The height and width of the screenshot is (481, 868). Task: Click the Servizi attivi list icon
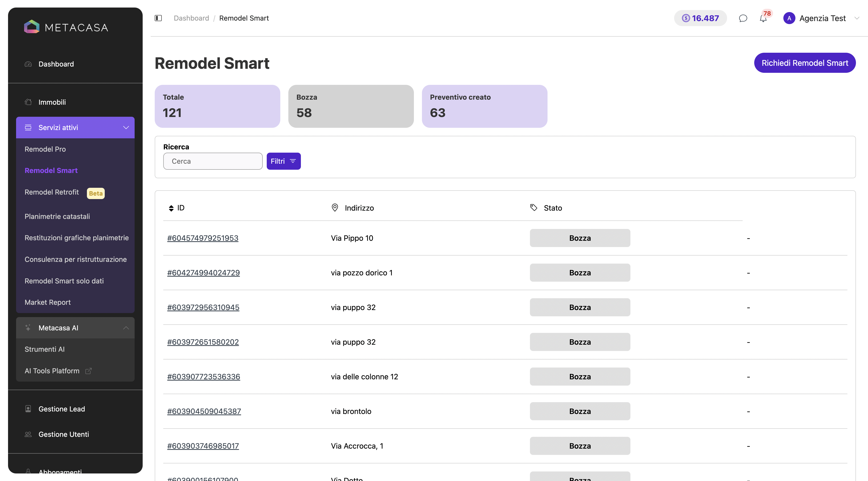28,128
